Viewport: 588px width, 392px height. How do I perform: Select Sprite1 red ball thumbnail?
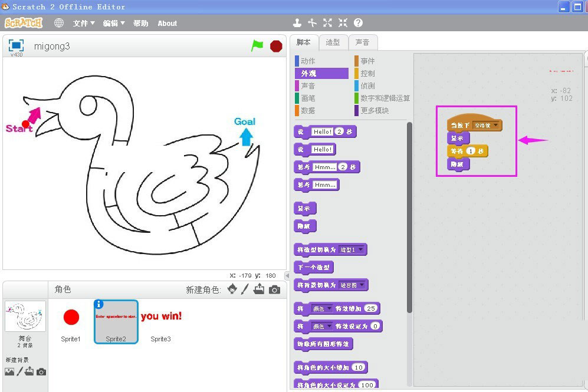(x=71, y=322)
